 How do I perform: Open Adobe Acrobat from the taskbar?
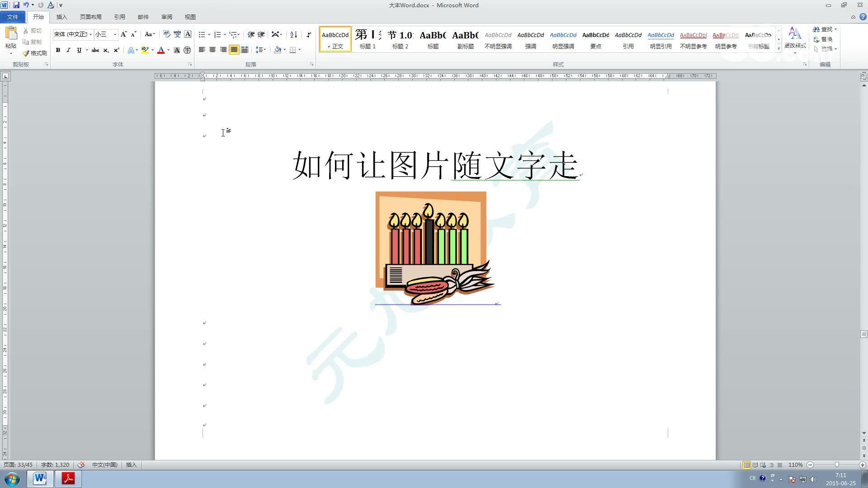point(68,479)
